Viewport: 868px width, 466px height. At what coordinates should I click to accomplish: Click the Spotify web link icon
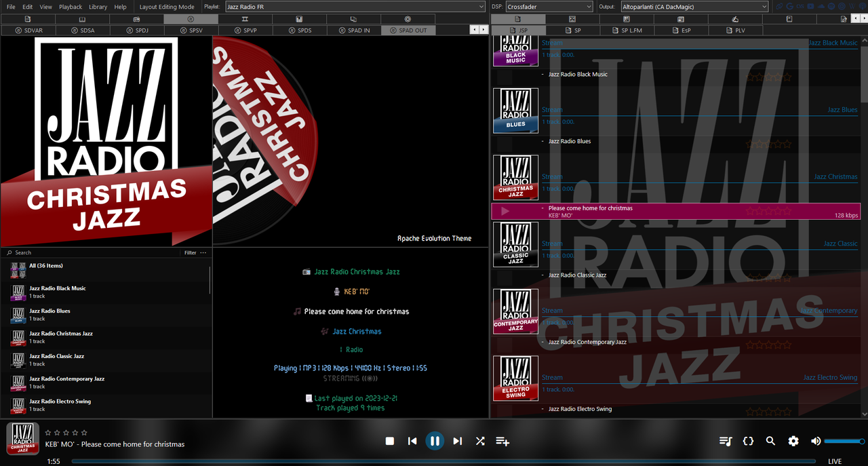coord(831,6)
